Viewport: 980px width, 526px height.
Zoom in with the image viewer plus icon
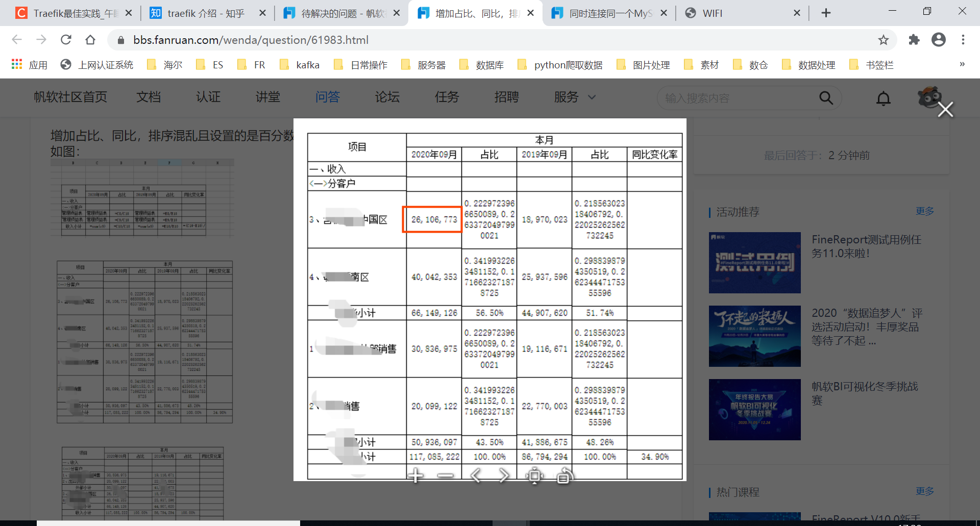(415, 475)
